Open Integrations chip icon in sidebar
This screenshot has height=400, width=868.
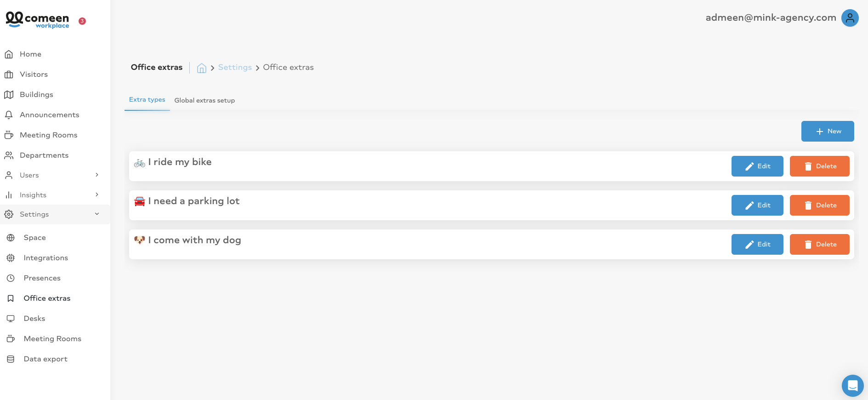point(11,258)
